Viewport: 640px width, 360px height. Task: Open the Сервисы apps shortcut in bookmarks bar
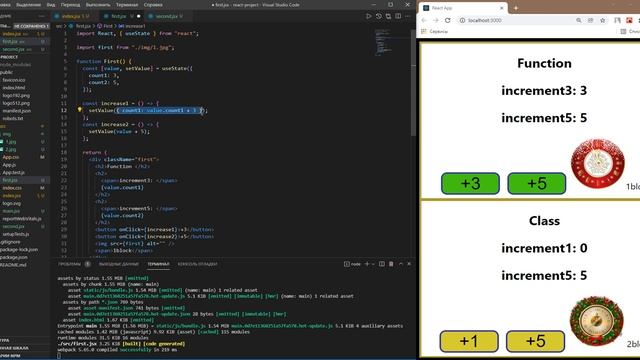435,31
